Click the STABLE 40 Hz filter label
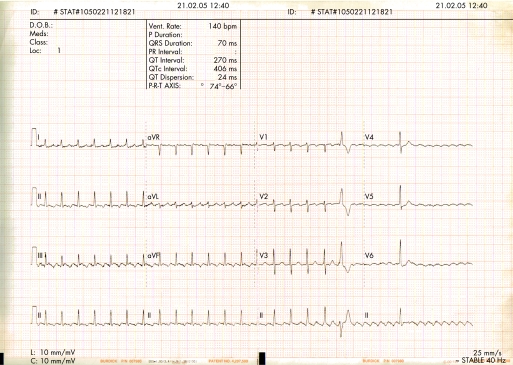The height and width of the screenshot is (365, 513). [x=483, y=360]
